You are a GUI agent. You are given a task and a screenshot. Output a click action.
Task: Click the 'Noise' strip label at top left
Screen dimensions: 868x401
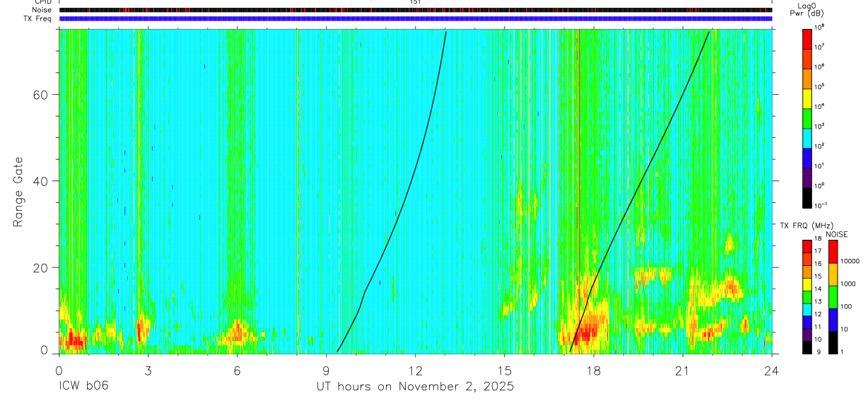pos(42,10)
